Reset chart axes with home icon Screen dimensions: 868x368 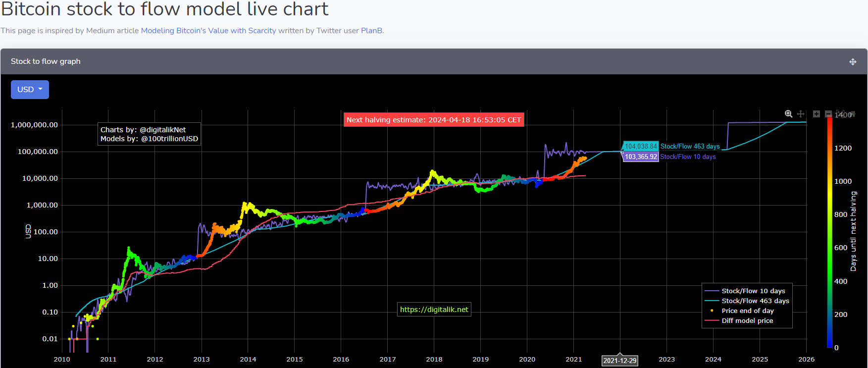point(852,114)
